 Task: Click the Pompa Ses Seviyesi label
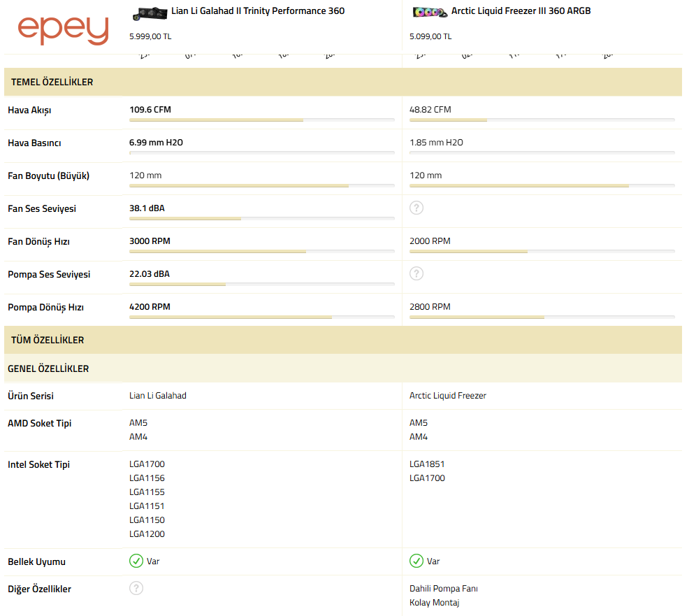click(49, 274)
